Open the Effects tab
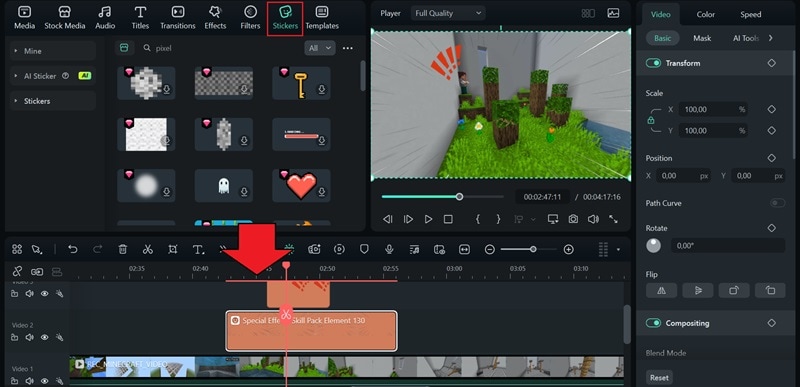Image resolution: width=800 pixels, height=387 pixels. (x=215, y=18)
